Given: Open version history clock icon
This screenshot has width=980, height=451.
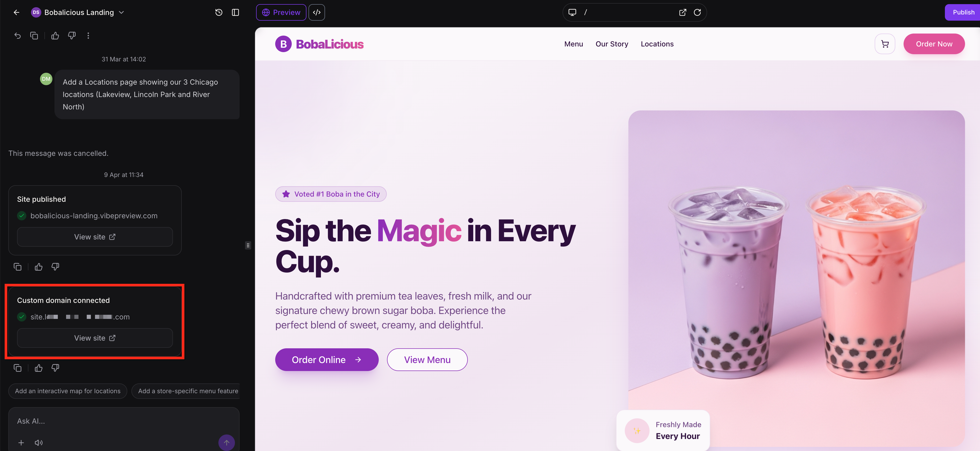Looking at the screenshot, I should [x=219, y=13].
